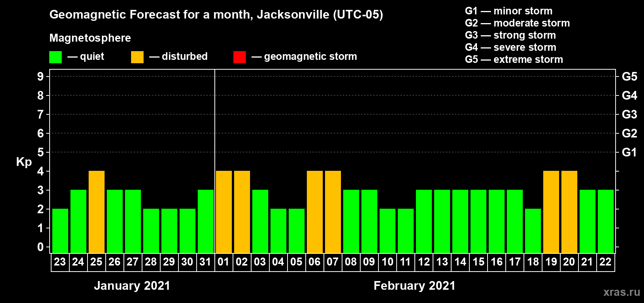
Task: Click the G2 label on right axis
Action: 630,133
